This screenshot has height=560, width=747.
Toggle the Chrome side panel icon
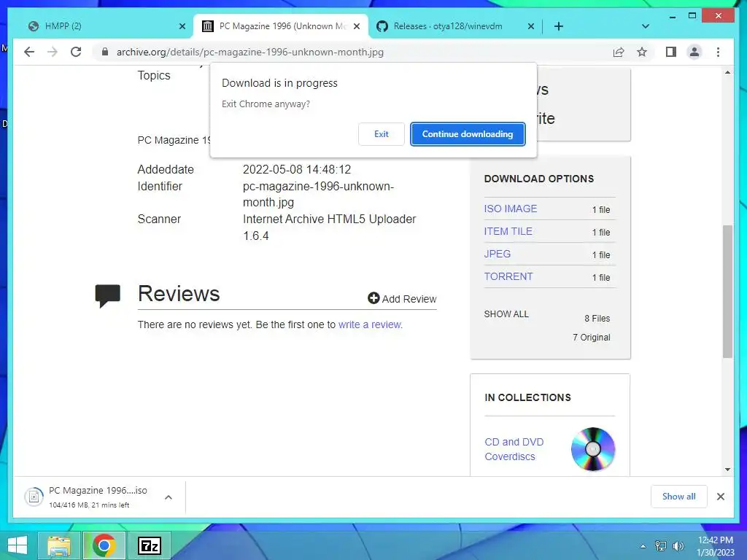point(671,52)
